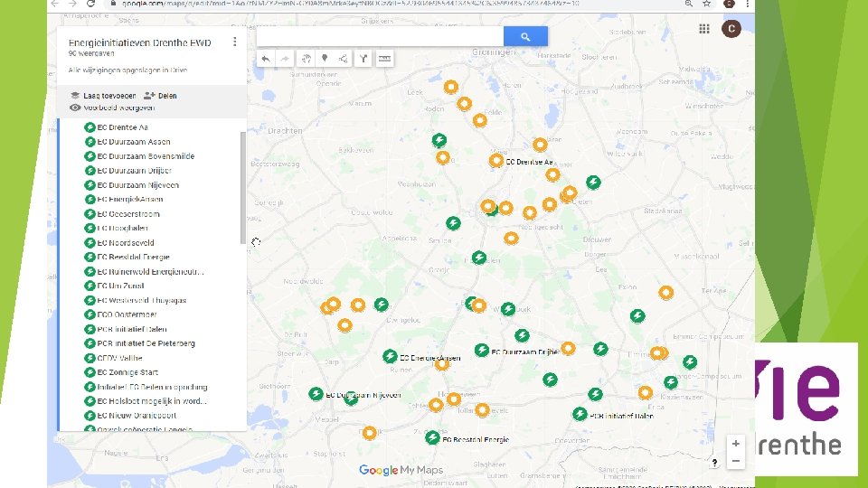The width and height of the screenshot is (868, 488).
Task: Select EC Hooghalen list item
Action: click(x=122, y=228)
